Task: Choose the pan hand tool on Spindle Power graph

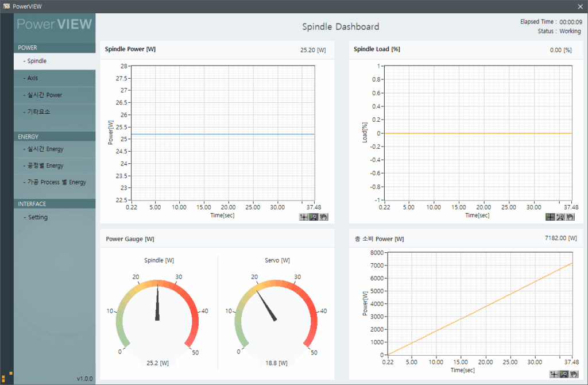Action: [323, 217]
